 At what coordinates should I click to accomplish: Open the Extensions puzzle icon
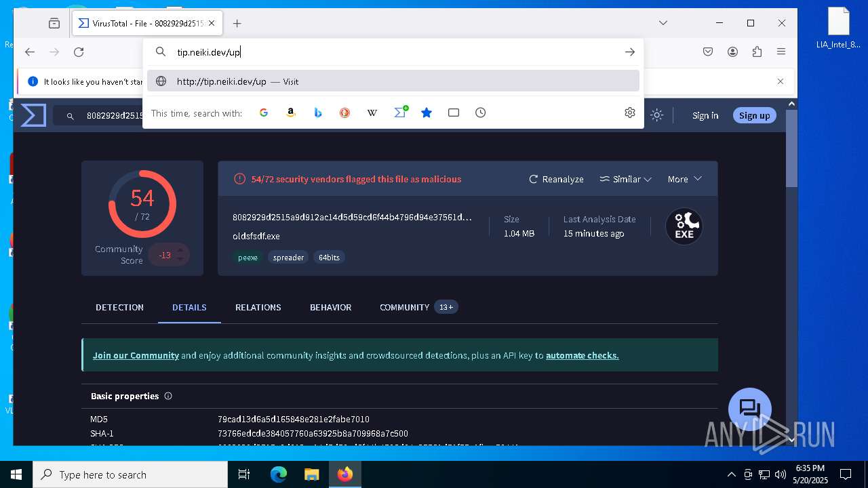click(757, 52)
